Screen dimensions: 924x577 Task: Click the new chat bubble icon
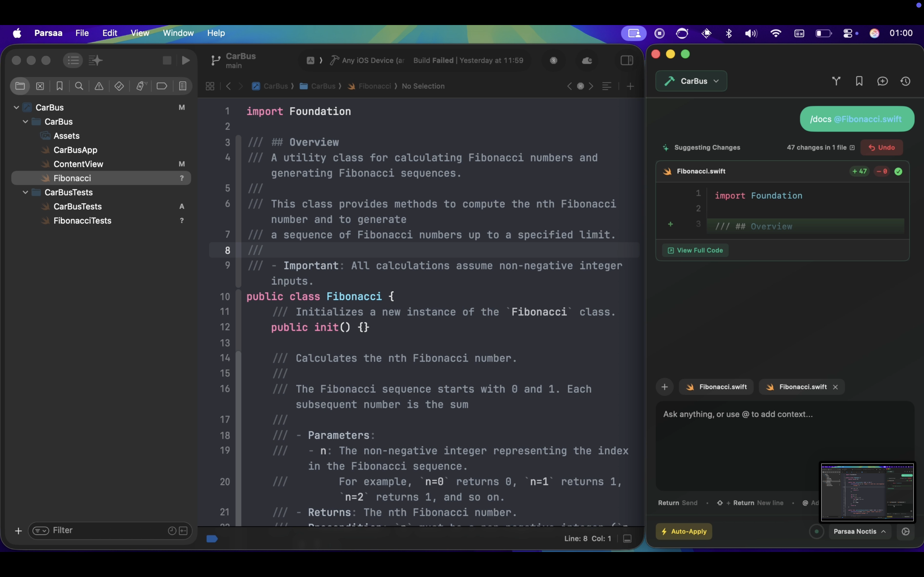click(x=882, y=81)
